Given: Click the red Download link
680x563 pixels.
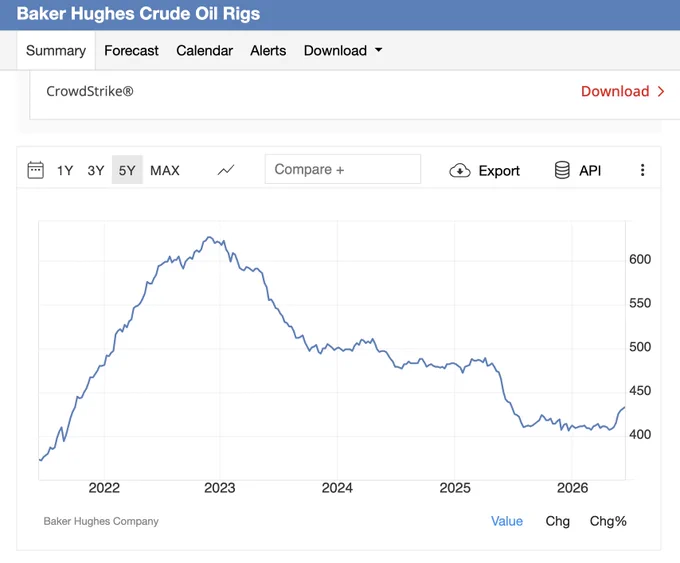Looking at the screenshot, I should [615, 92].
